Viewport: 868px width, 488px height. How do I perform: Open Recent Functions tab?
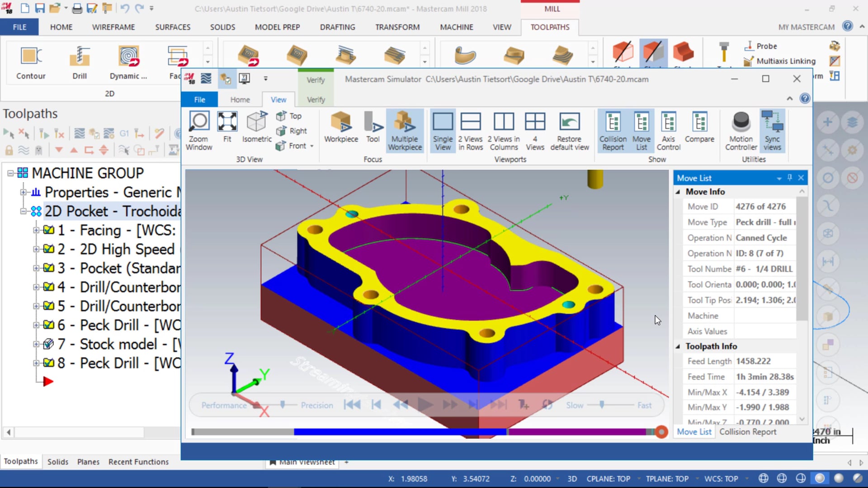[138, 461]
